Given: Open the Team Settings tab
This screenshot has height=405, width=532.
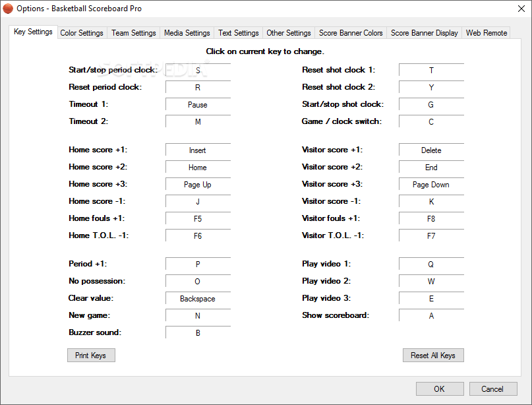Looking at the screenshot, I should pos(134,33).
